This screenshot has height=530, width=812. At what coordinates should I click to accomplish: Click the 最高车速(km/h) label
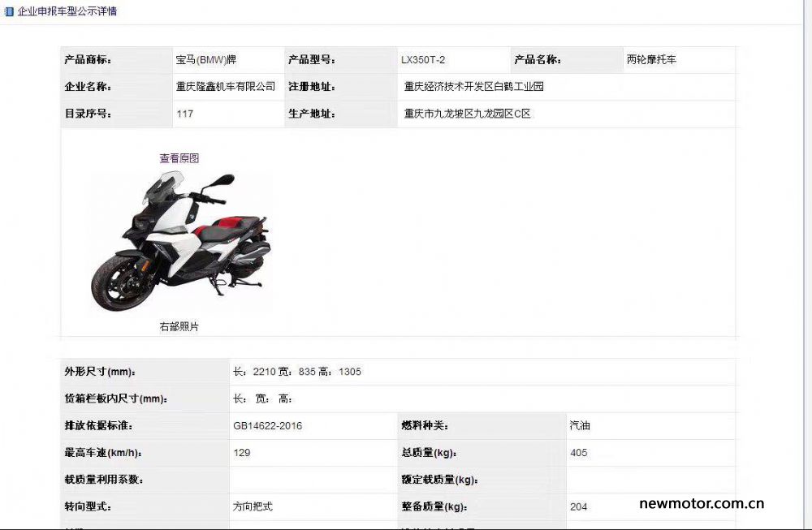tap(103, 453)
